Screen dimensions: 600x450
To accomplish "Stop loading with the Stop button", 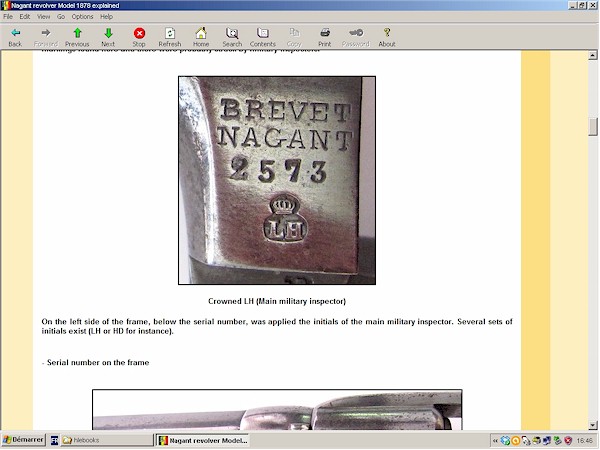I will [139, 37].
